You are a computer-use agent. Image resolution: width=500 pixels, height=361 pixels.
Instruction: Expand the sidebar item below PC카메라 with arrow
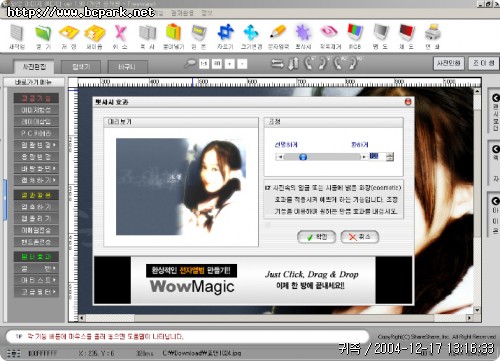[x=36, y=145]
